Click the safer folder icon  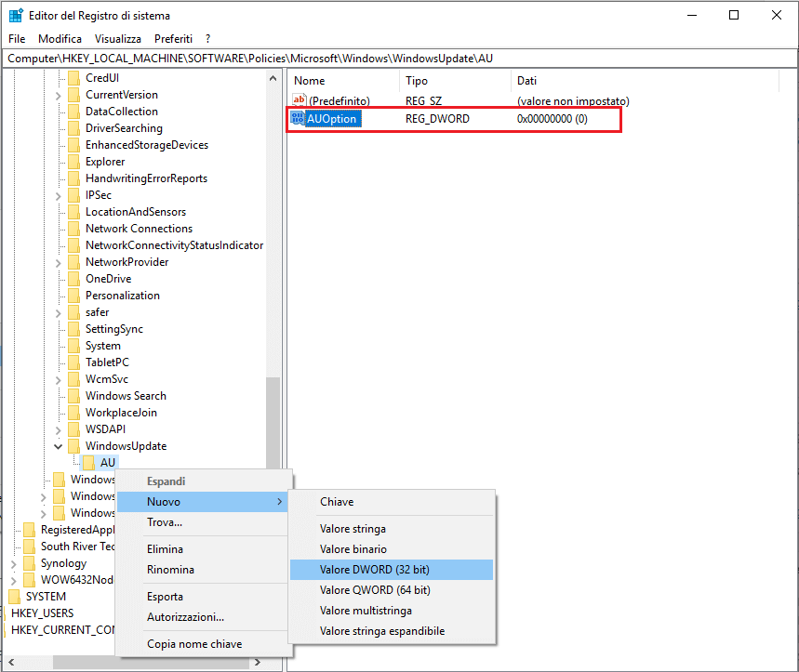73,312
